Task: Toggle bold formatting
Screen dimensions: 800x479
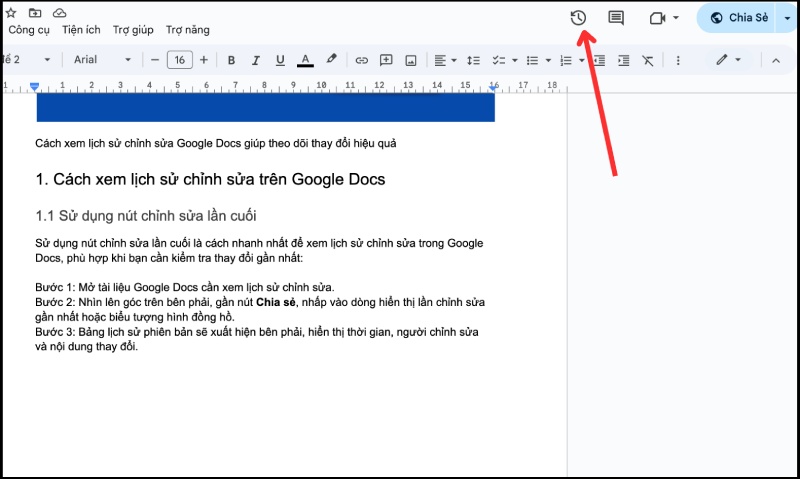Action: (x=231, y=60)
